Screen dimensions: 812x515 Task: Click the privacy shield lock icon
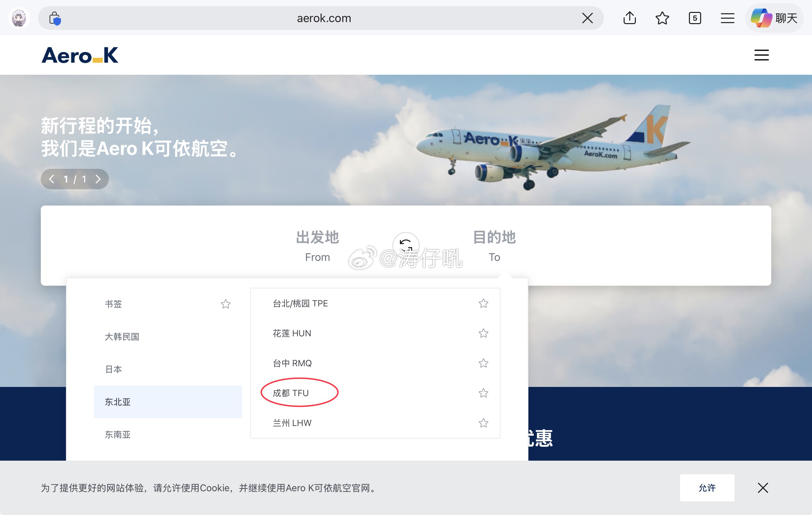point(55,18)
